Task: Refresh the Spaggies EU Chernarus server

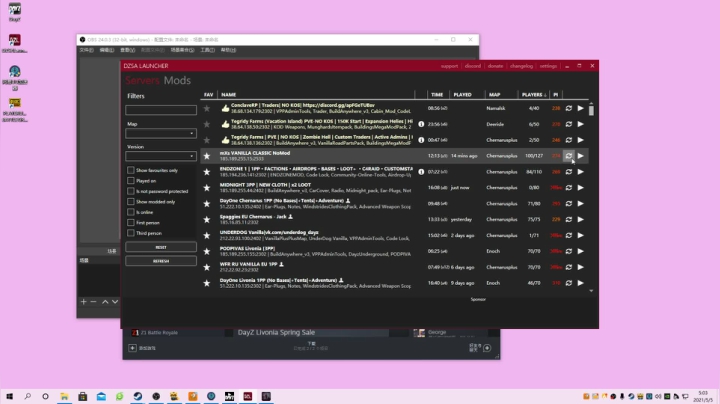Action: [569, 219]
